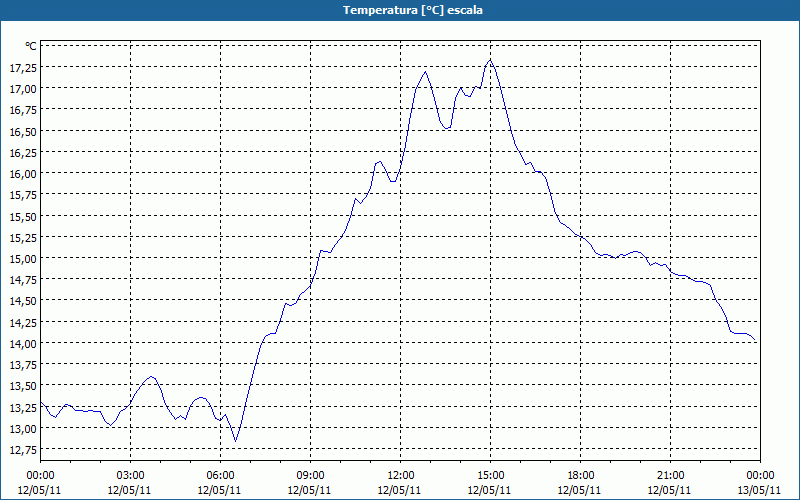Viewport: 800px width, 500px height.
Task: Click the 06:00 time label on x-axis
Action: pos(220,476)
